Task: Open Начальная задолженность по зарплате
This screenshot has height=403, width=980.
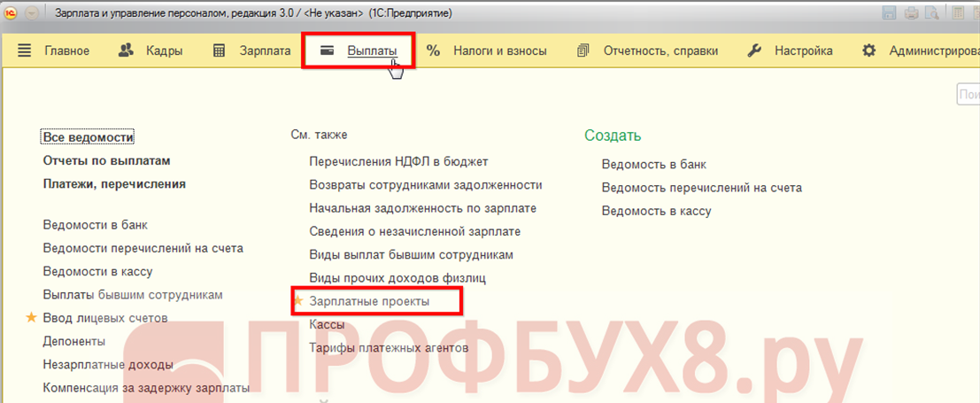Action: pyautogui.click(x=423, y=208)
